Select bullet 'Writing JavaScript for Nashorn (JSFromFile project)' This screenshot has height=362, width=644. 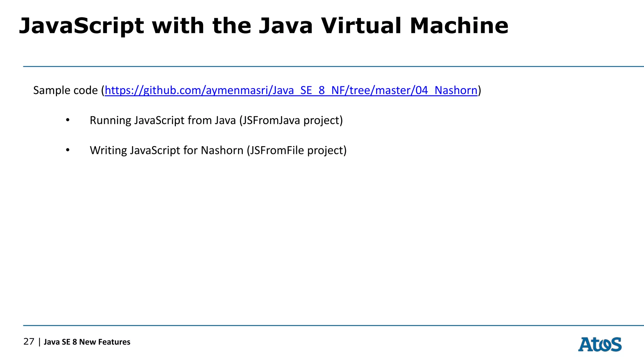point(218,150)
